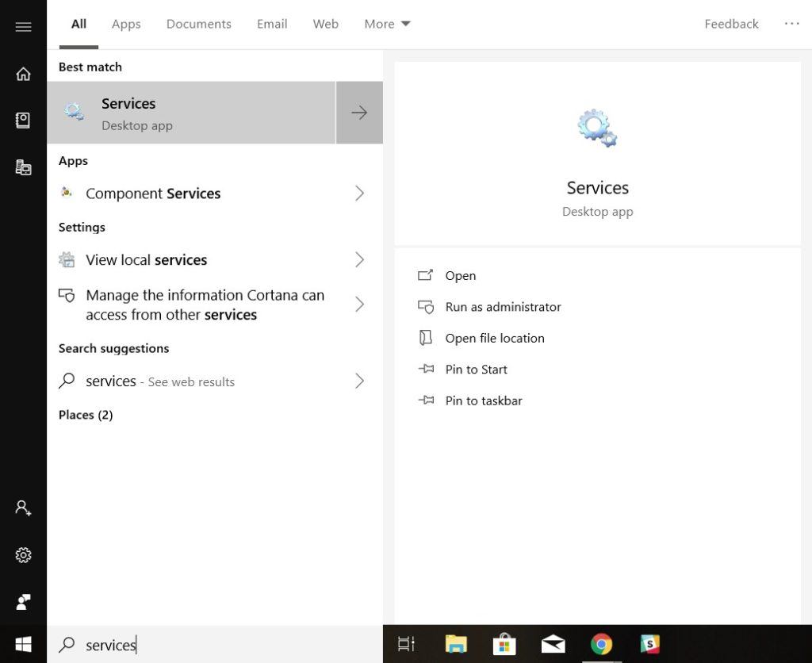Select the Home icon in the left sidebar
This screenshot has height=663, width=812.
point(23,72)
